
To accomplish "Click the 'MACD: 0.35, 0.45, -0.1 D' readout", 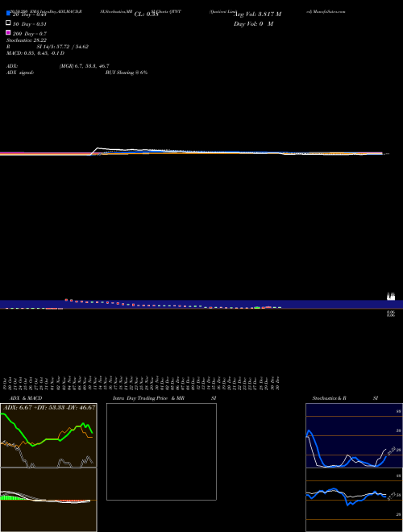I will [x=35, y=53].
